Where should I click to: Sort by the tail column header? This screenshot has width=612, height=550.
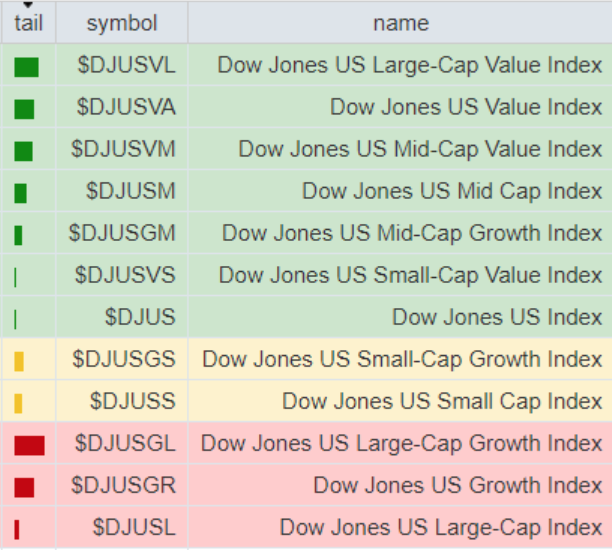(x=28, y=23)
